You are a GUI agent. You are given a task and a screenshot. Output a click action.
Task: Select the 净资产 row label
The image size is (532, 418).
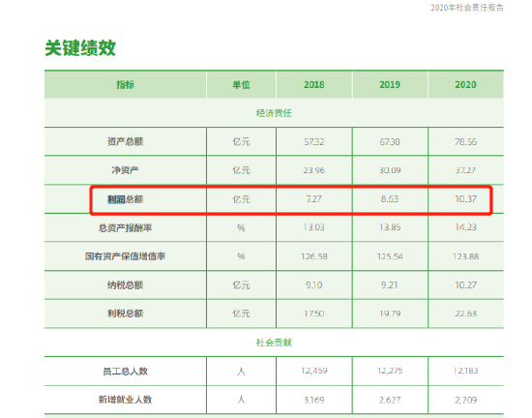[x=125, y=170]
